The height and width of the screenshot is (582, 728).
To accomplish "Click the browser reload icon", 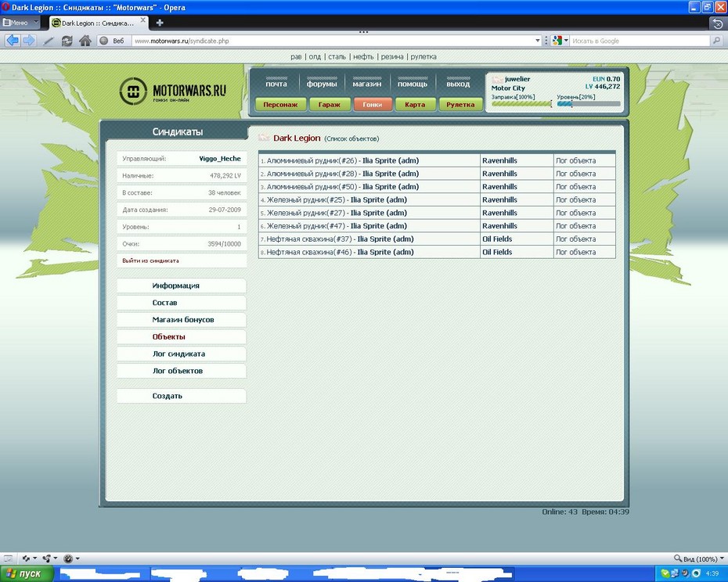I will tap(67, 41).
